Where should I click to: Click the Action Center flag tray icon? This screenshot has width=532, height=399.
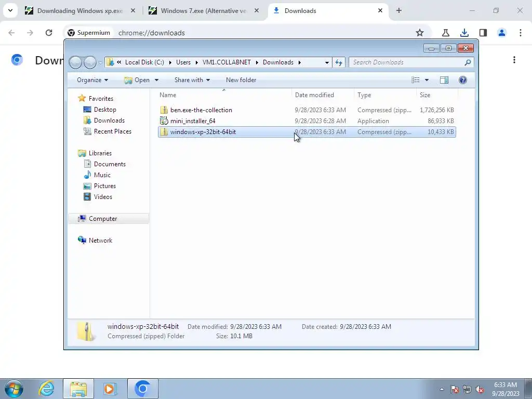455,389
